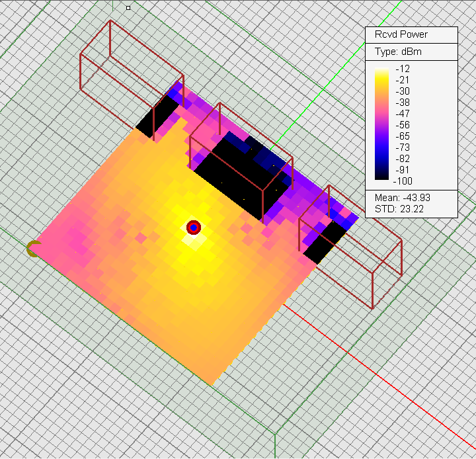The image size is (476, 459).
Task: Click the -47 value on the legend scale
Action: coord(401,113)
